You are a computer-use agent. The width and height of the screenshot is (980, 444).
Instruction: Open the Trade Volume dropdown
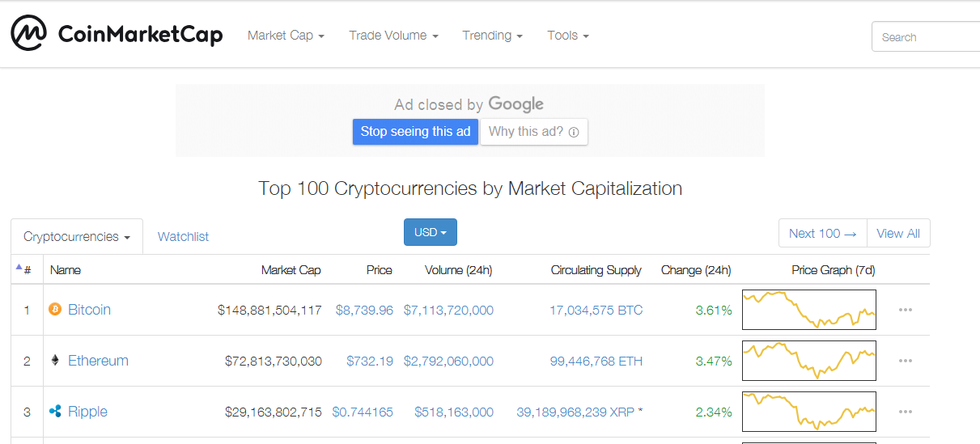[x=393, y=36]
